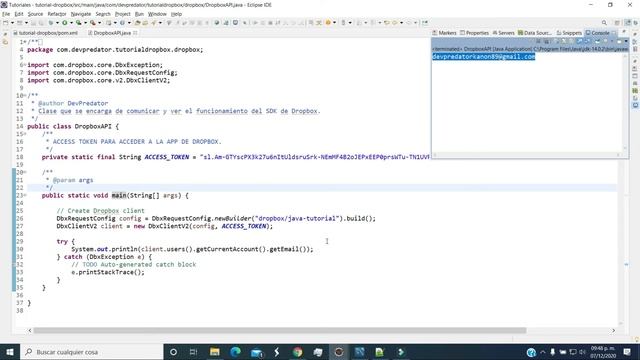Switch to the Snippets view tab

(x=569, y=33)
